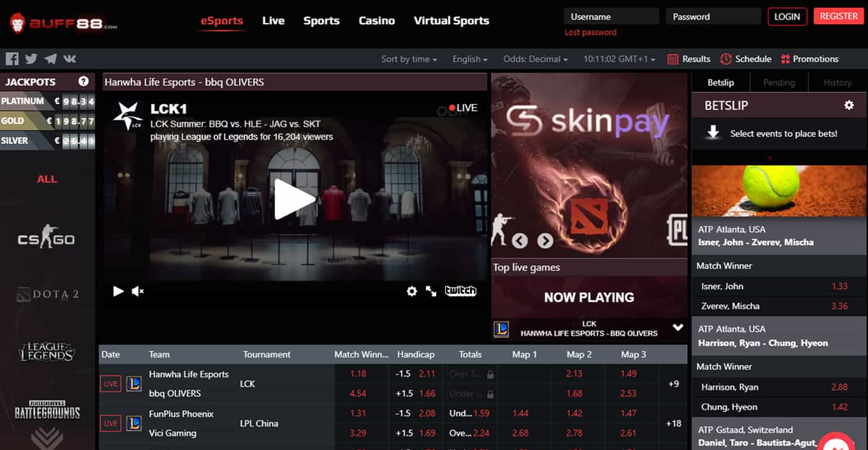
Task: Go to the eSports section
Action: (222, 20)
